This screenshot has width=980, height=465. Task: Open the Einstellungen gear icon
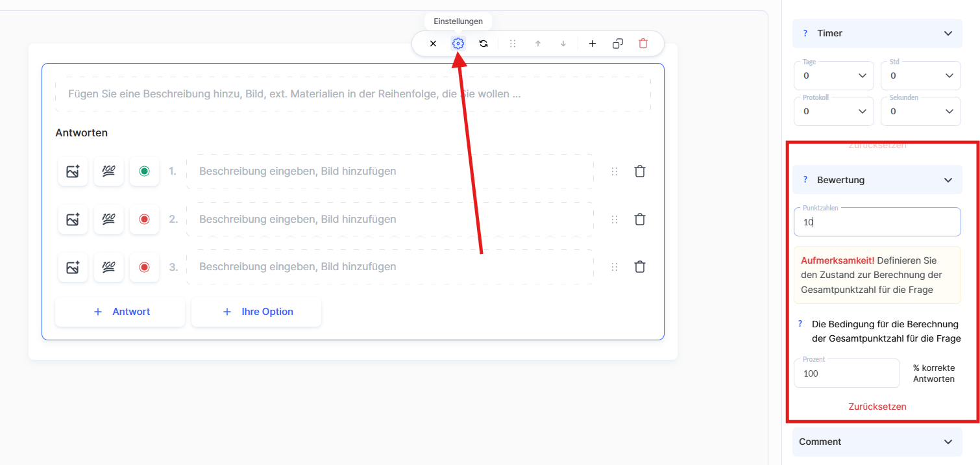[x=458, y=44]
